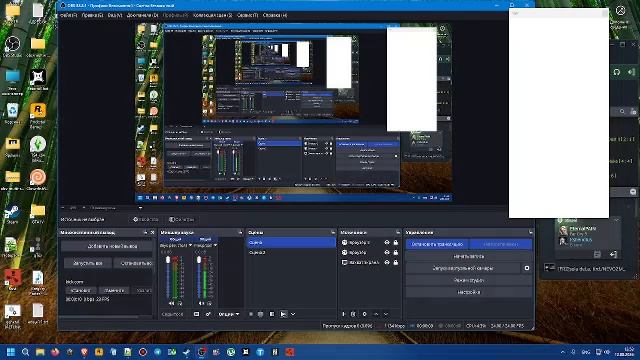Mute first audio mixer channel

tap(171, 303)
